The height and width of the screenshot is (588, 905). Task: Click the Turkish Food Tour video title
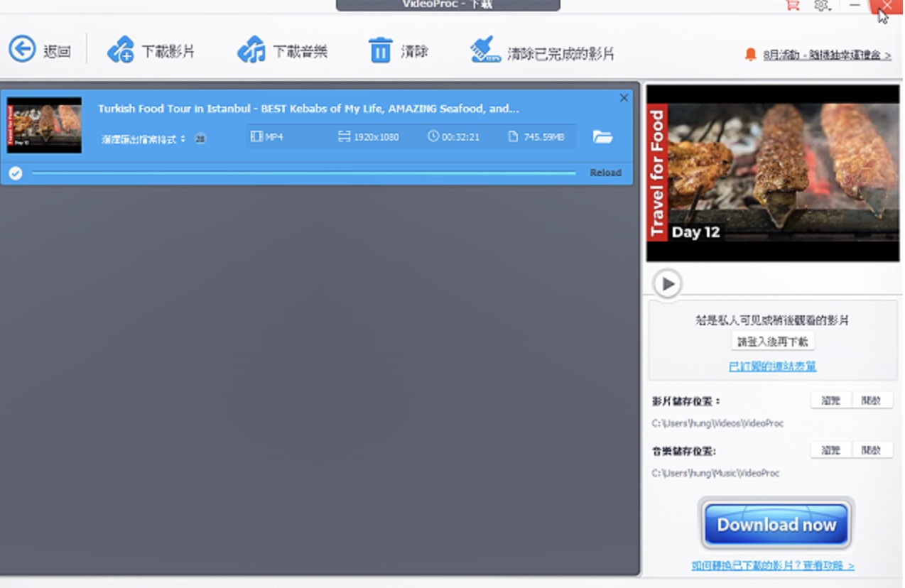click(308, 109)
